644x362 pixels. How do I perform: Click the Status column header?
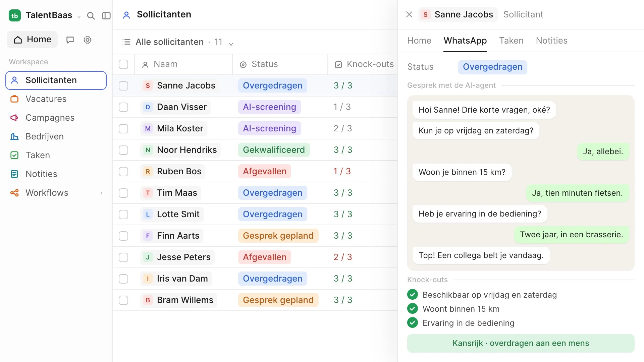[280, 64]
